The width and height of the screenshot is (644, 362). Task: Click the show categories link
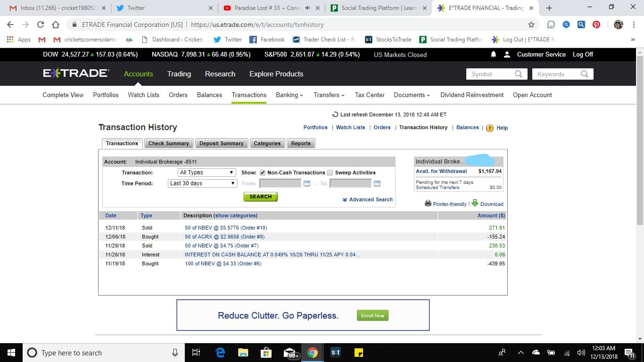(235, 215)
